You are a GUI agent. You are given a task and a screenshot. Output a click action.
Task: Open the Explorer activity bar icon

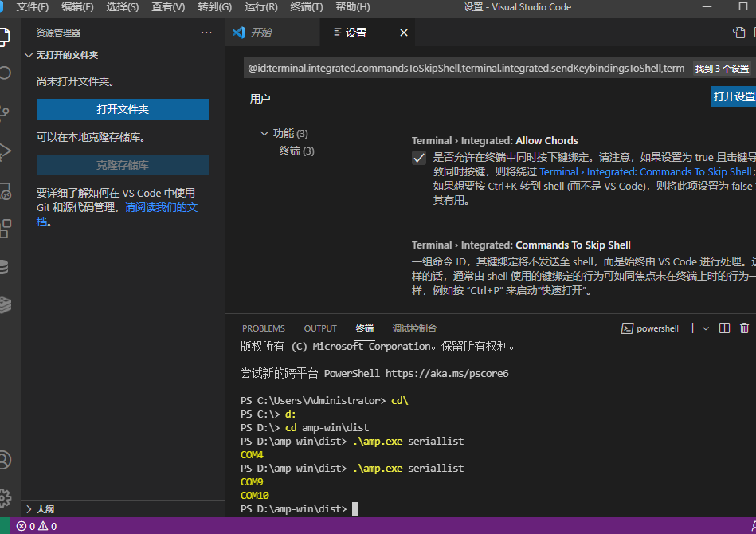point(4,37)
